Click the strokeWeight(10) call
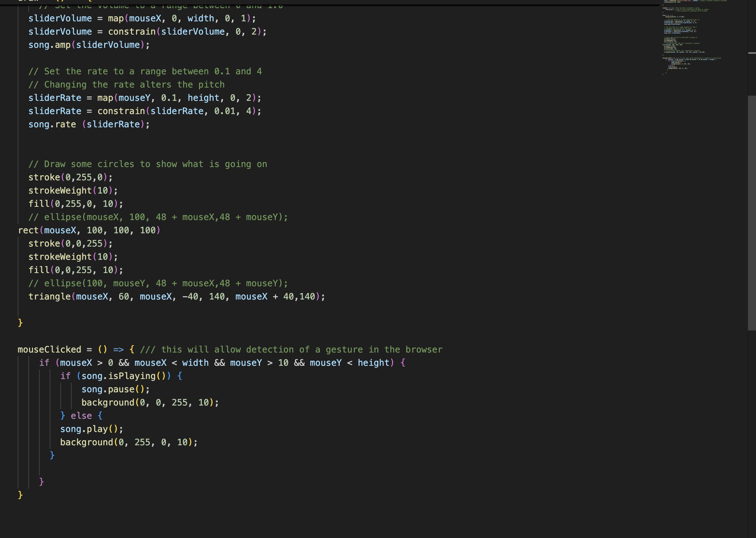Viewport: 756px width, 538px height. pos(72,190)
